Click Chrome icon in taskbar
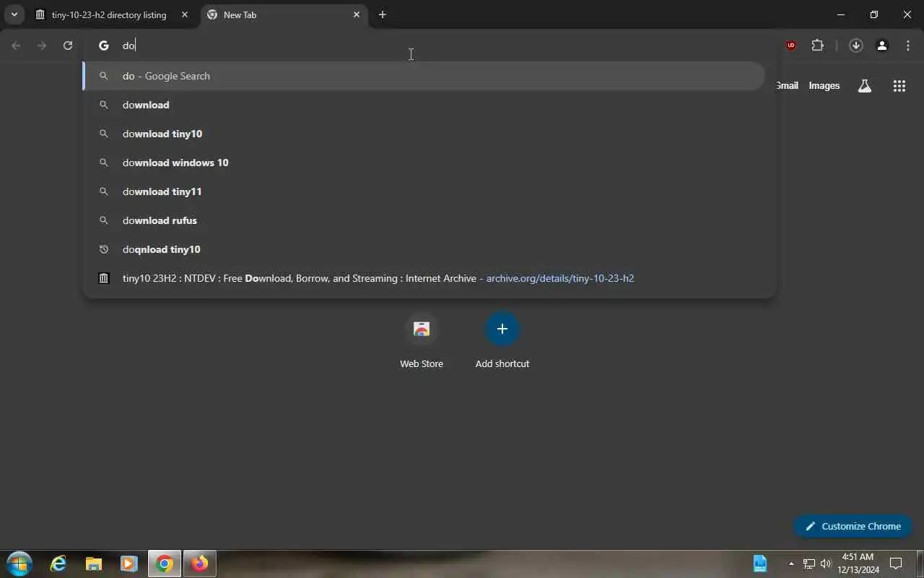 coord(165,564)
